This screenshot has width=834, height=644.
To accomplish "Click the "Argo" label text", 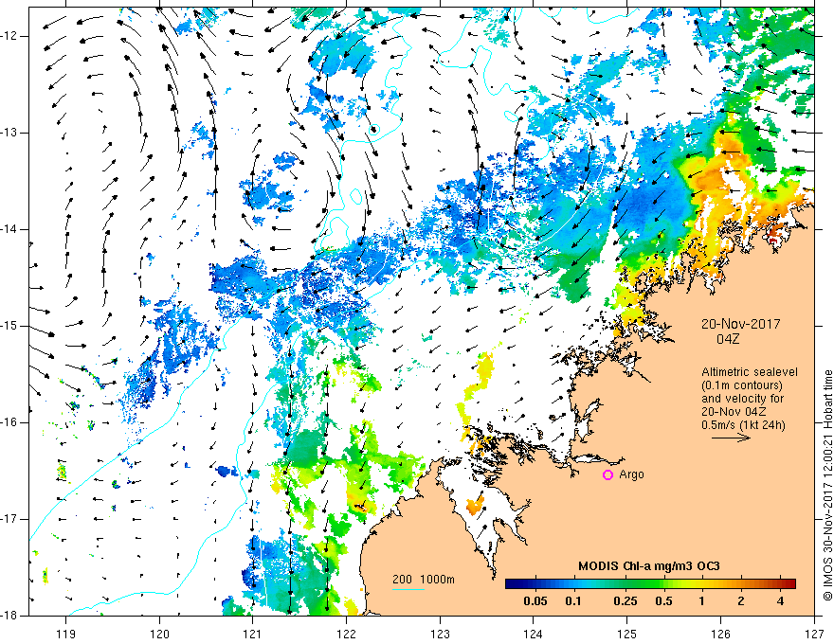I will coord(631,474).
